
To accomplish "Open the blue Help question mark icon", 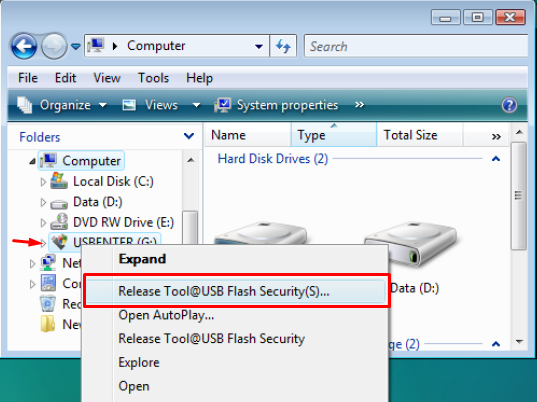I will point(509,105).
